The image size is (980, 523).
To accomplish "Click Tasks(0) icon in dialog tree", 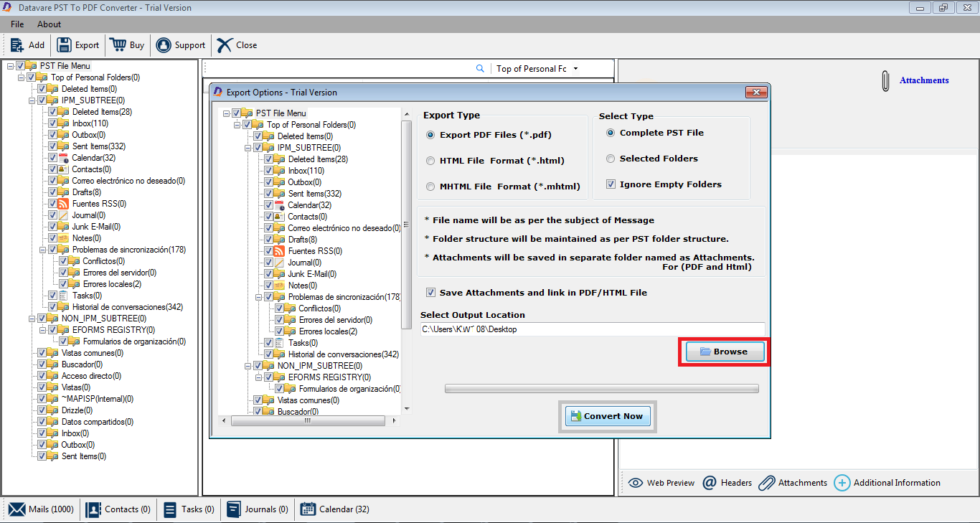I will click(x=280, y=343).
